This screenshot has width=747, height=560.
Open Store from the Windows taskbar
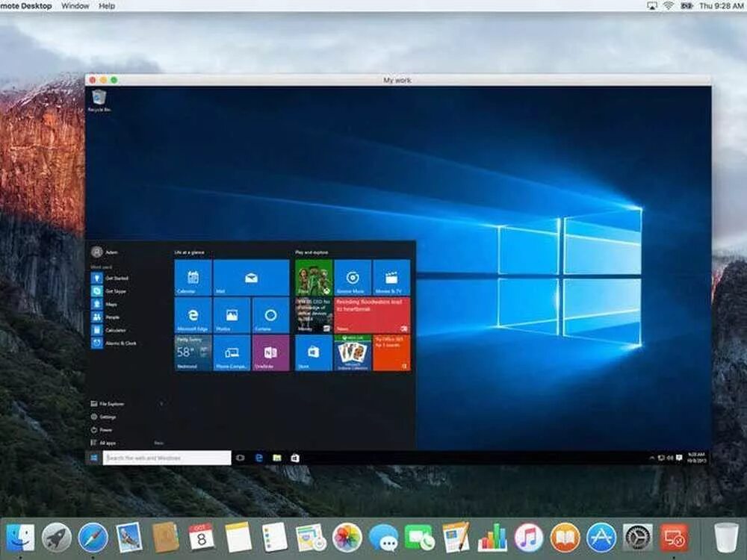click(295, 458)
